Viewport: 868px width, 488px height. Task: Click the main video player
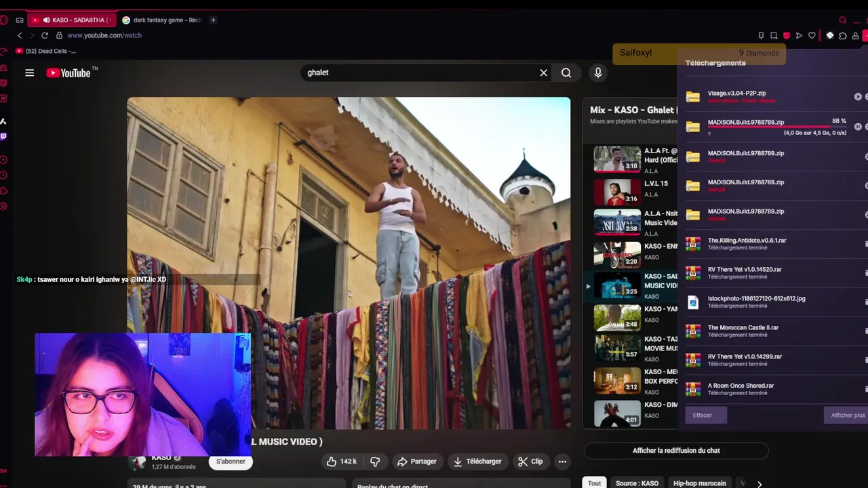tap(349, 263)
